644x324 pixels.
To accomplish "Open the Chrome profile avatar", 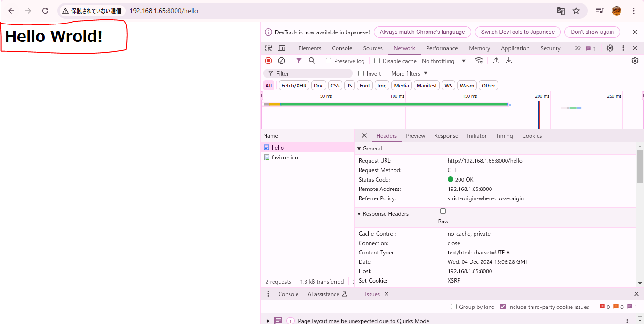I will pyautogui.click(x=617, y=11).
